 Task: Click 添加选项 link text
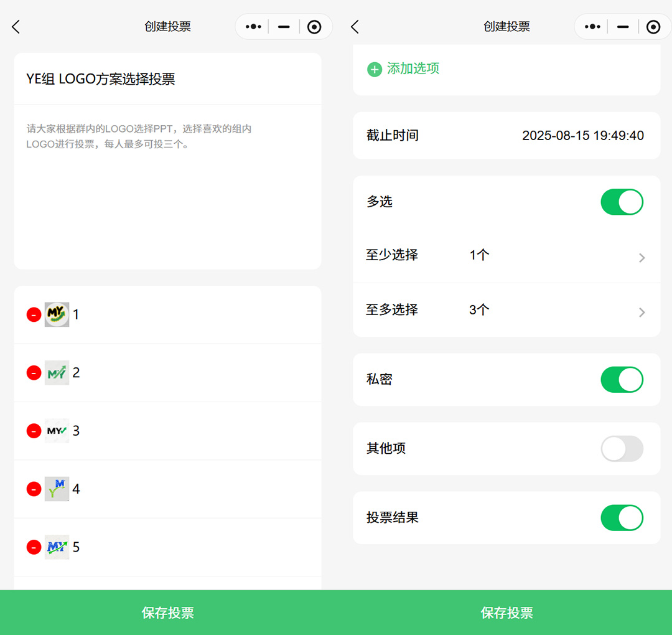pos(413,69)
